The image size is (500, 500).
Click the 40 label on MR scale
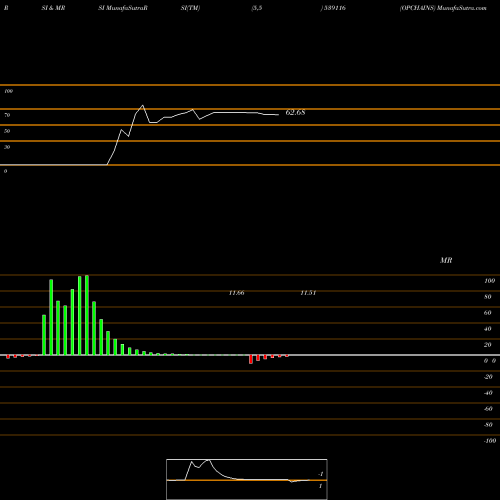(x=488, y=329)
